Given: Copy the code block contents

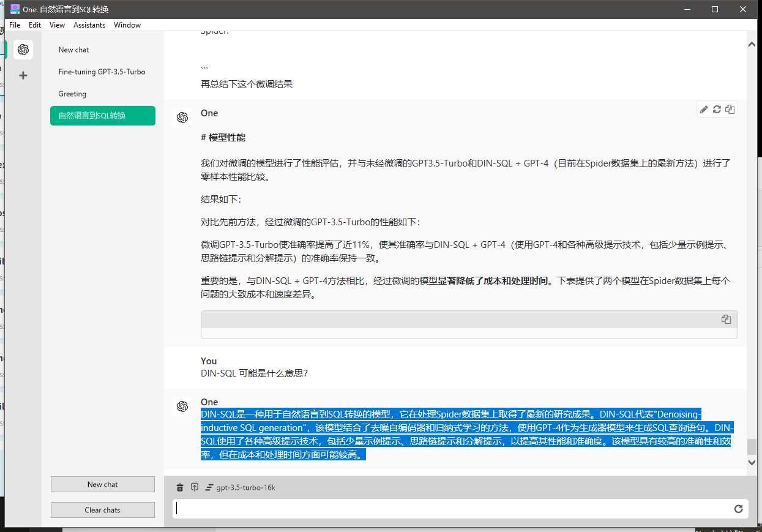Looking at the screenshot, I should [727, 319].
